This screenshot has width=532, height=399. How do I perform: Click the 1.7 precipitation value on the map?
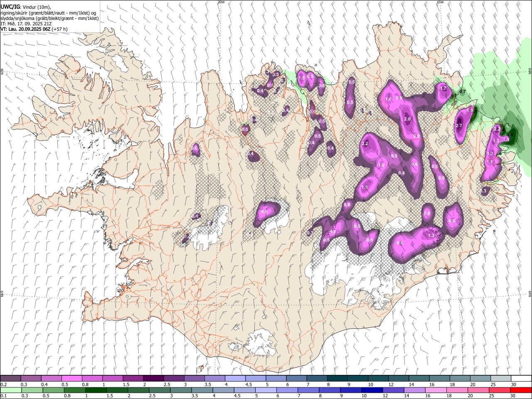tap(443, 88)
